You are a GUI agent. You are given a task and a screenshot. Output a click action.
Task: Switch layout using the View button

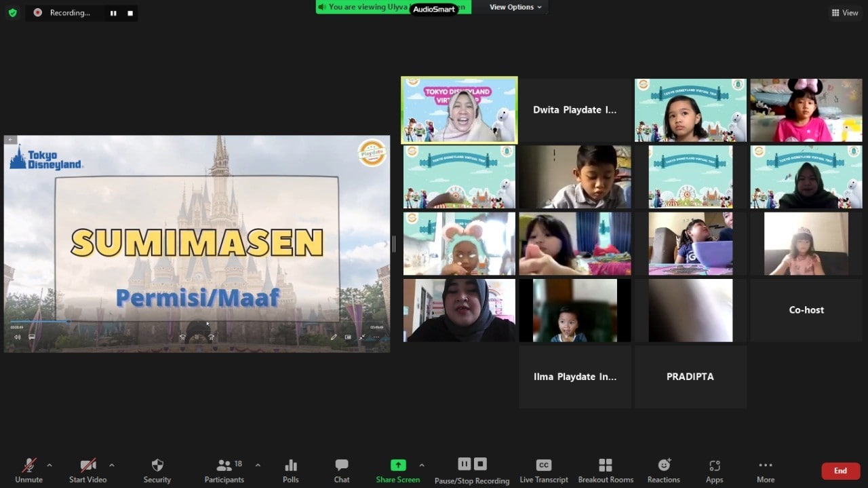point(844,13)
